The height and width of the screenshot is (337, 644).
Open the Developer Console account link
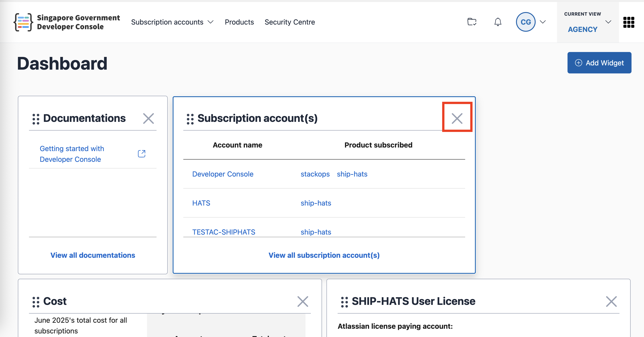click(x=223, y=174)
